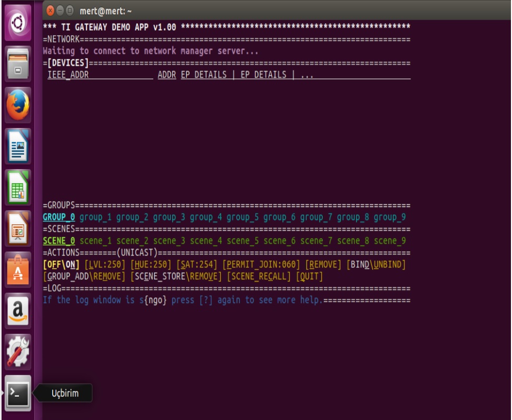Select scene_9 entry

(390, 241)
